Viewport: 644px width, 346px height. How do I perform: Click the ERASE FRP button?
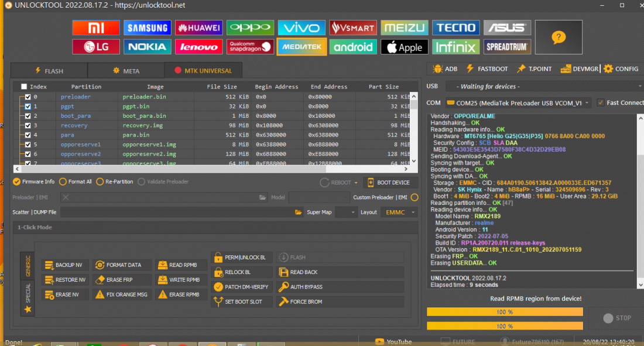pyautogui.click(x=122, y=280)
